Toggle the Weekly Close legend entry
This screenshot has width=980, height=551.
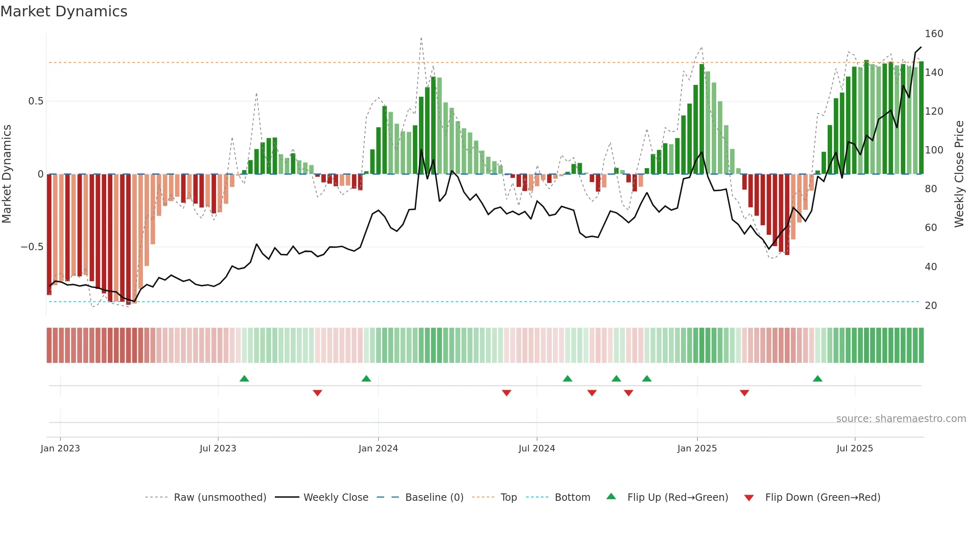[x=322, y=497]
